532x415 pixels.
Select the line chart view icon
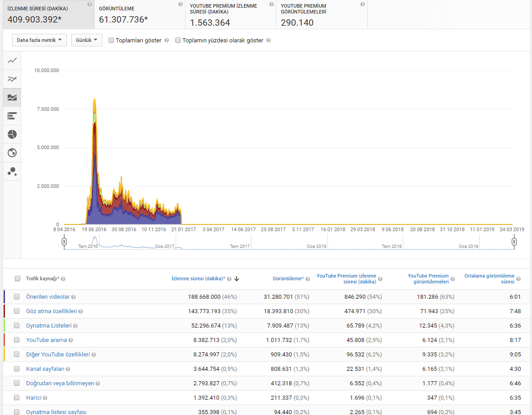click(12, 61)
